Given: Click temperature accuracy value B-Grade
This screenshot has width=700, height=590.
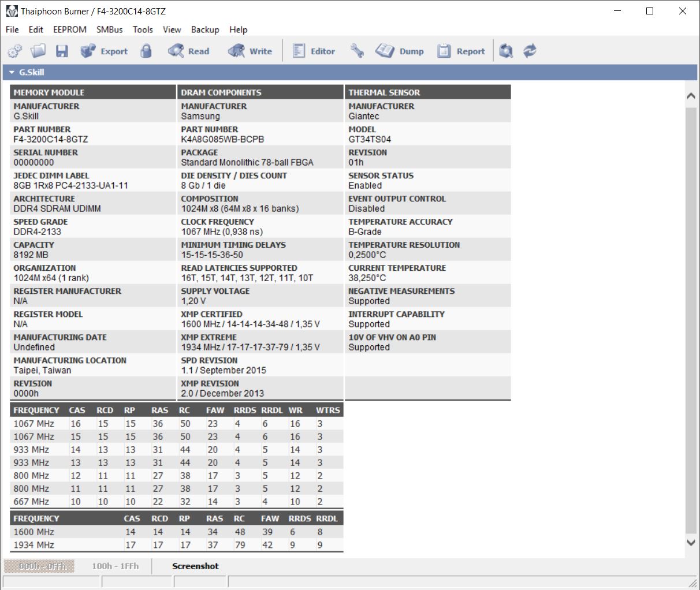Looking at the screenshot, I should coord(365,231).
